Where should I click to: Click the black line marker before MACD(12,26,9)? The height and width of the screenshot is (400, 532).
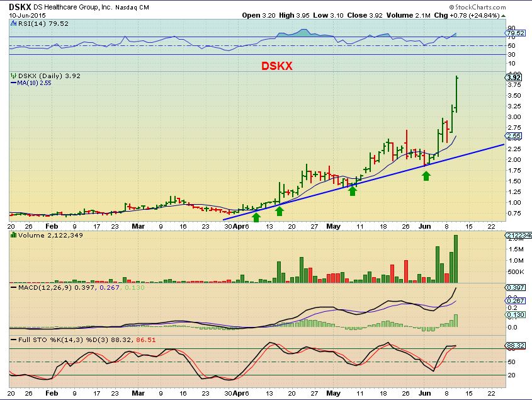pyautogui.click(x=14, y=287)
